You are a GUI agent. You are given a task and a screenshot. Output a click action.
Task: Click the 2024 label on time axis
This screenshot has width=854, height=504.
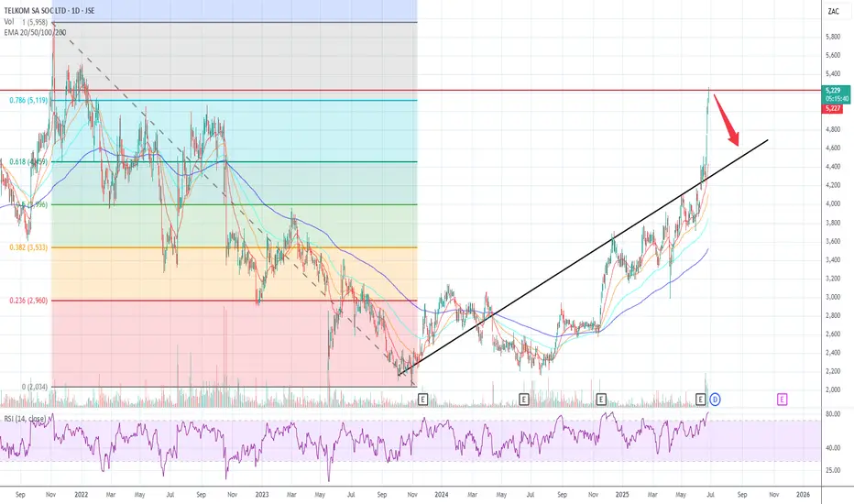tap(442, 495)
